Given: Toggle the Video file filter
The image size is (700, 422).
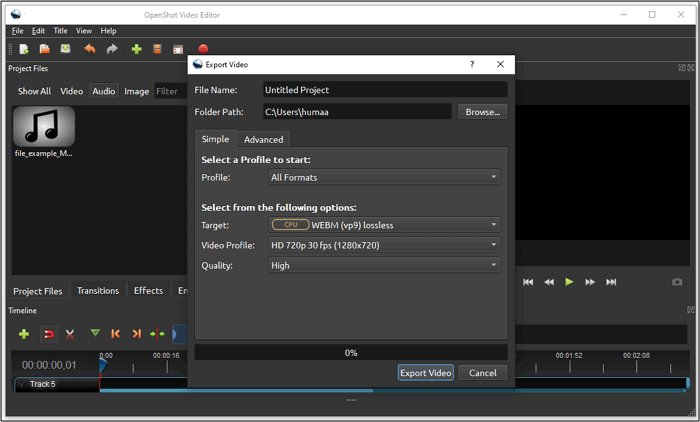Looking at the screenshot, I should 72,91.
